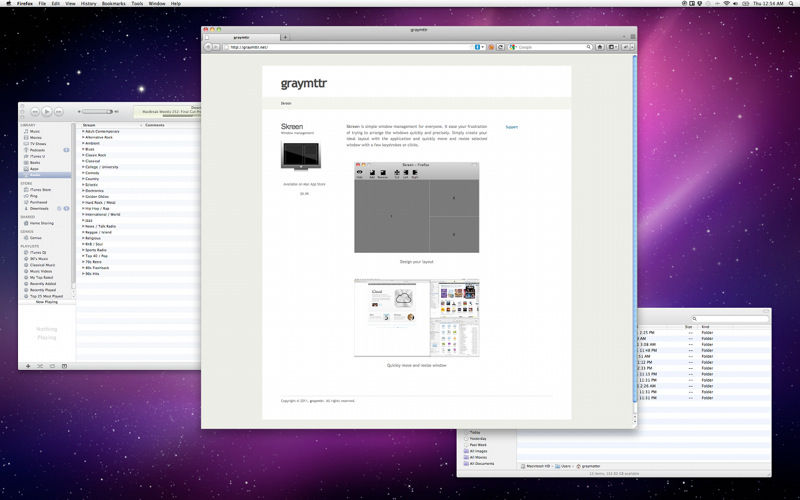
Task: Click the Comments column header in iTunes
Action: (x=155, y=125)
